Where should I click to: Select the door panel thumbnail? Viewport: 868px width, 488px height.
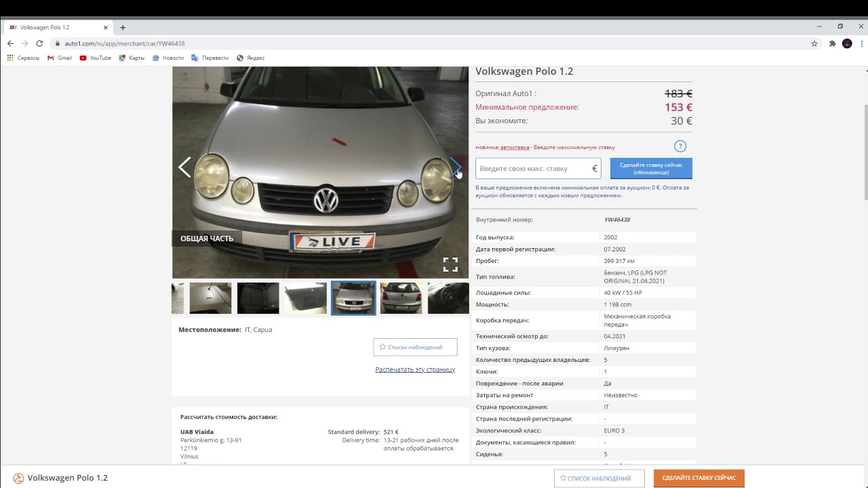pos(306,298)
